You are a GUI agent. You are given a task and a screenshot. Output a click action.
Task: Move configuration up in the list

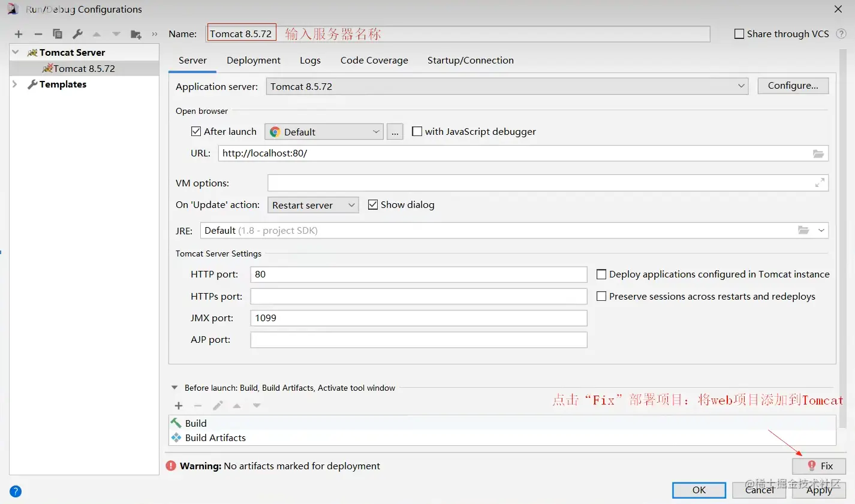[x=97, y=34]
